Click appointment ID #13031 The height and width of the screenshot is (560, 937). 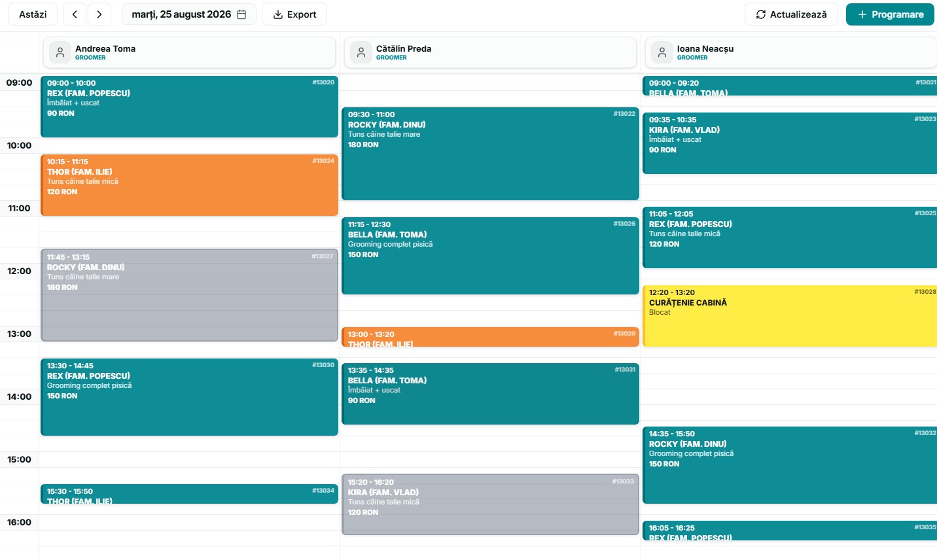(x=625, y=370)
